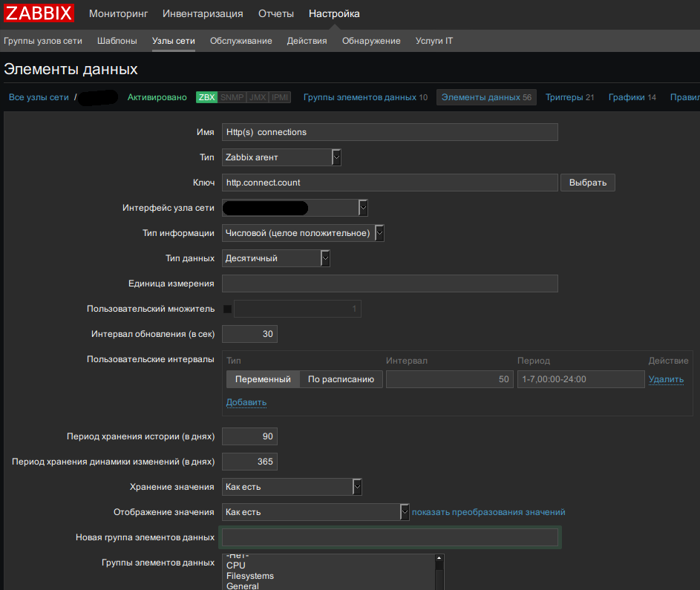Open the Триггеры tab

click(x=569, y=97)
